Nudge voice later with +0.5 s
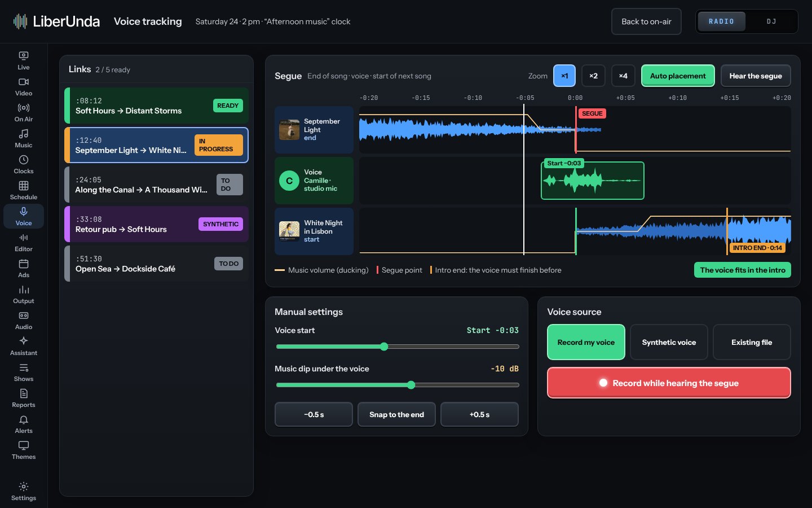 pos(479,414)
